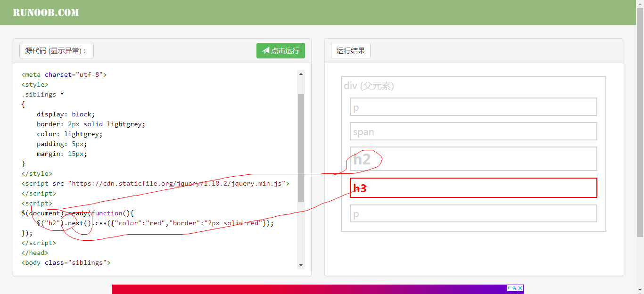Close the advertisement with X icon
The image size is (644, 294).
(x=520, y=288)
